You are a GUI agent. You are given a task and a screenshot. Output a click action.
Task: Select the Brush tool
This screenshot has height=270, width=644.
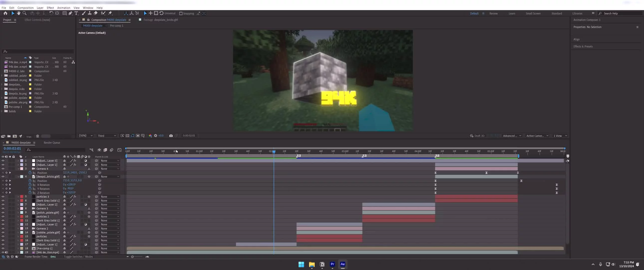point(84,13)
